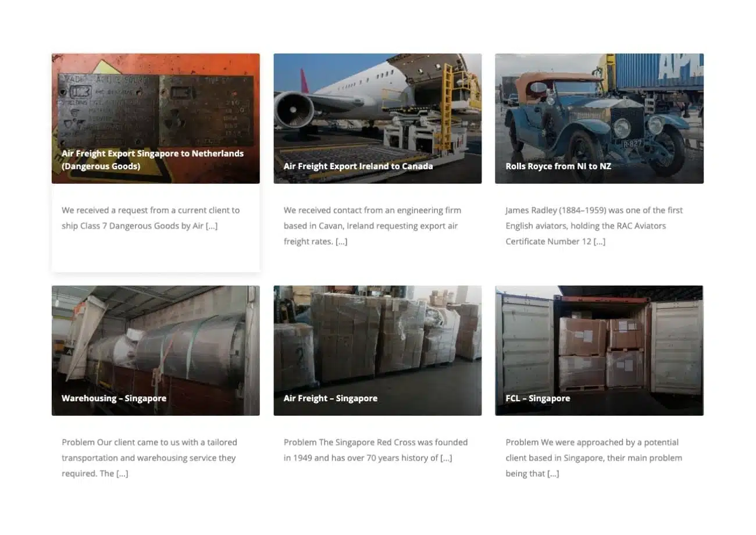Expand the Cavan engineering firm excerpt ellipsis

(341, 242)
